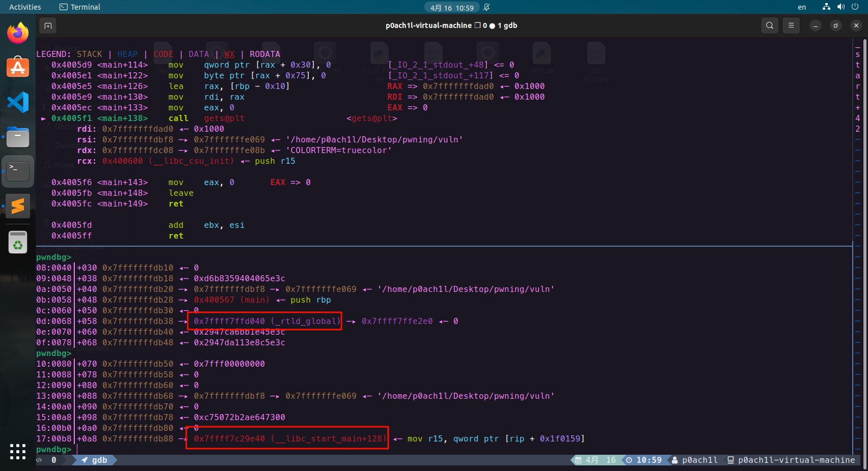Select the Terminal icon in the dock
The height and width of the screenshot is (471, 868).
click(18, 171)
